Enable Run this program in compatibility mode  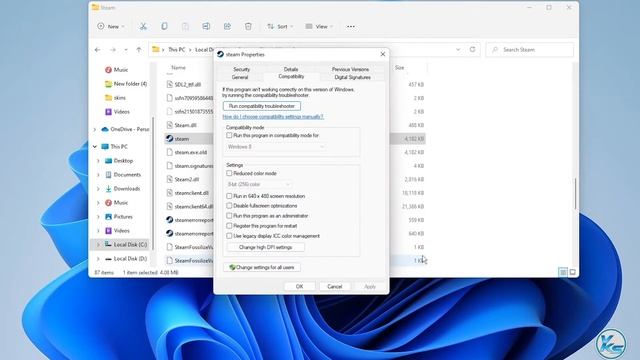tap(229, 135)
